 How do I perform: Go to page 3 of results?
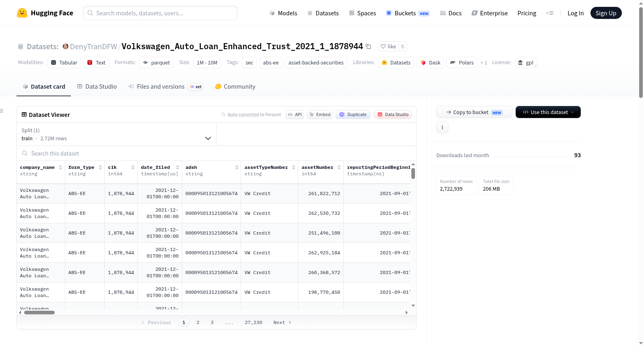tap(212, 322)
